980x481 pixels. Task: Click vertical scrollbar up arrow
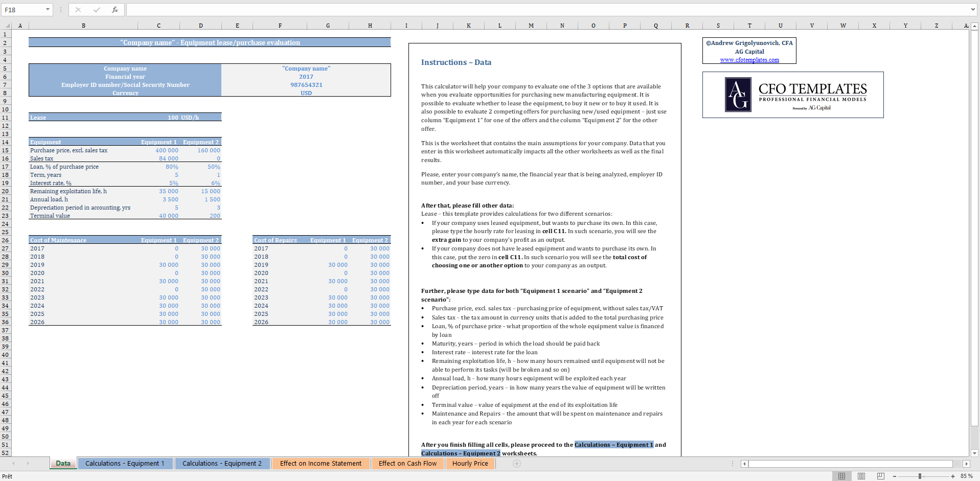click(974, 26)
